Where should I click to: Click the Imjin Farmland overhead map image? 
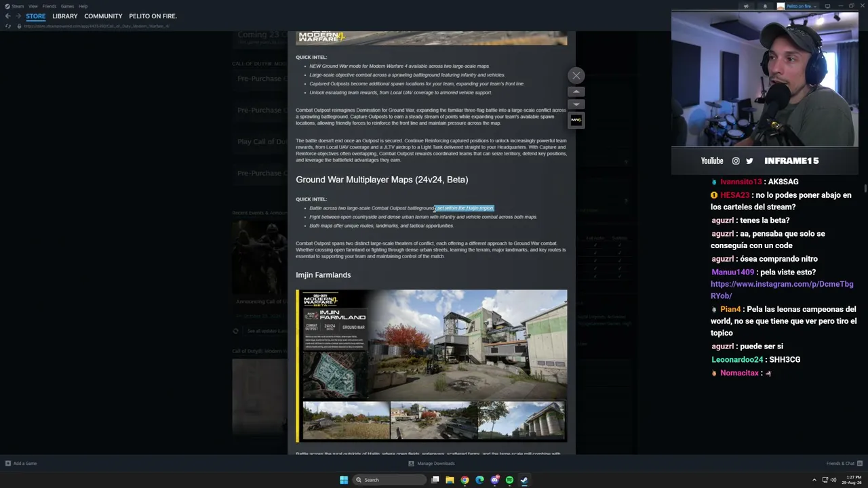(335, 374)
